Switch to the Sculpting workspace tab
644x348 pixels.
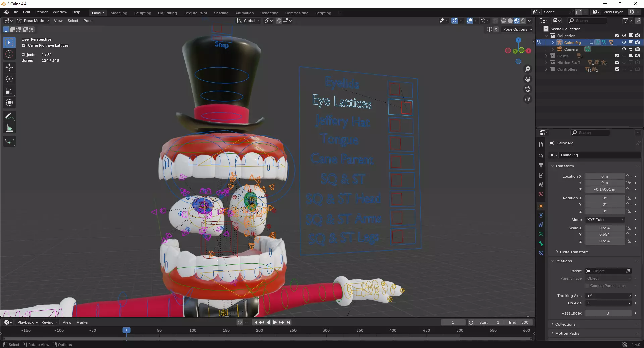tap(143, 13)
